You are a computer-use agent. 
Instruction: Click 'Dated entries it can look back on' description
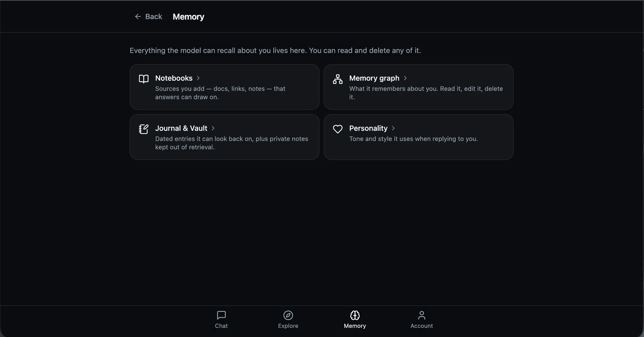pyautogui.click(x=232, y=143)
